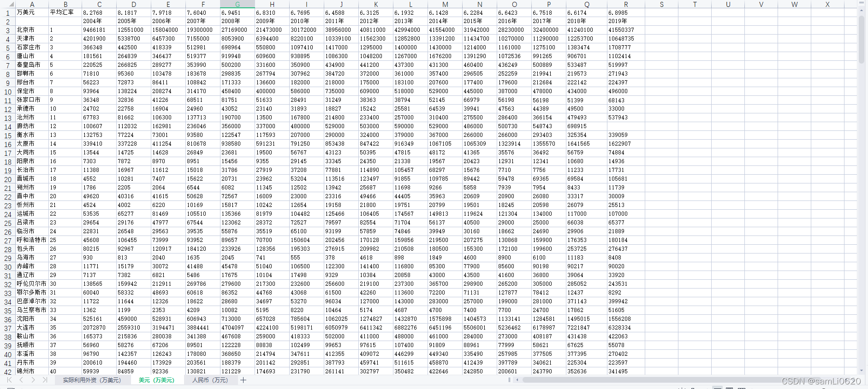Click the previous sheet arrow
The image size is (868, 389).
pyautogui.click(x=21, y=380)
